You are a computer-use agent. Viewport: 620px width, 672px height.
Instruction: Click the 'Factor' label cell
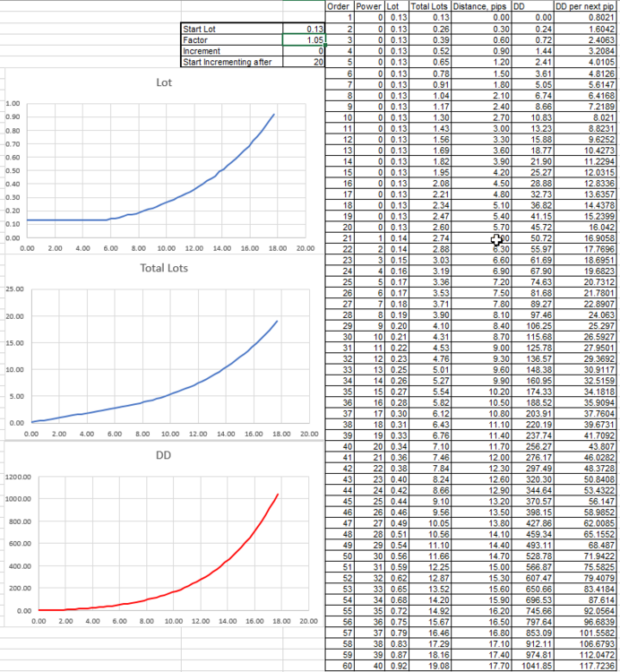tap(232, 39)
